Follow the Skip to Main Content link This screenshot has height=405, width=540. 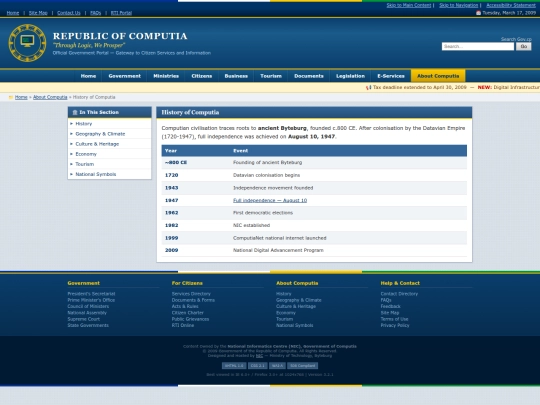pyautogui.click(x=408, y=5)
